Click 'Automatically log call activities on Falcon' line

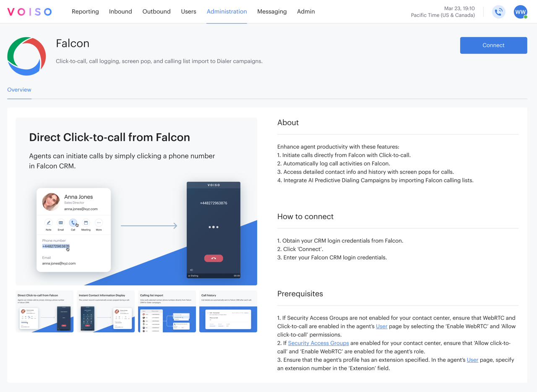click(x=334, y=164)
